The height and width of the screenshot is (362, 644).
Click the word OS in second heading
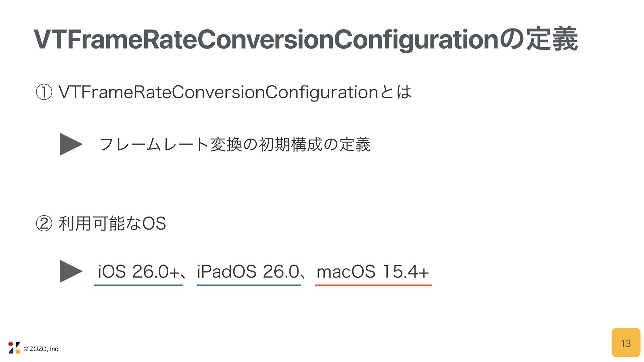154,224
